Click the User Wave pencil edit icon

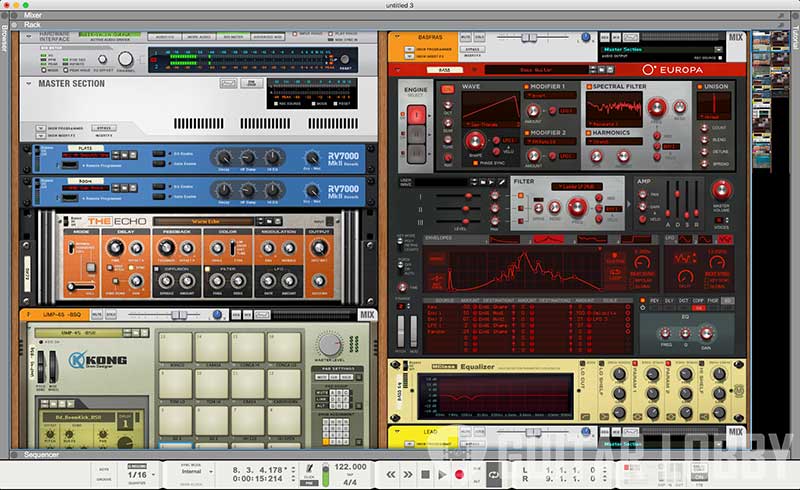point(501,182)
